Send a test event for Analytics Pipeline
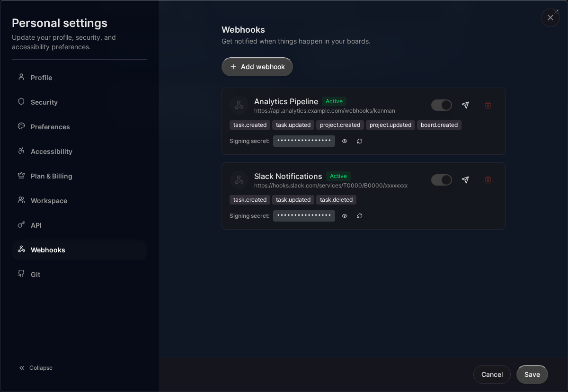The height and width of the screenshot is (392, 568). 465,105
